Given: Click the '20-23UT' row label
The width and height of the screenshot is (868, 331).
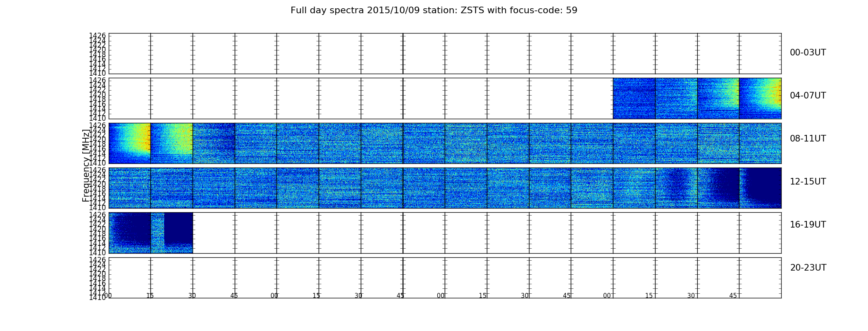Looking at the screenshot, I should click(x=808, y=268).
